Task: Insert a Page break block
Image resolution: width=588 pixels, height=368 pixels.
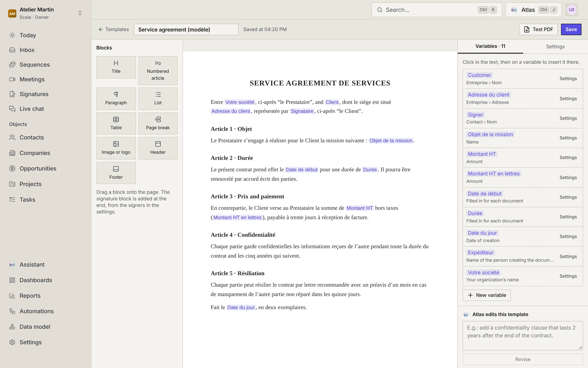Action: (x=158, y=123)
